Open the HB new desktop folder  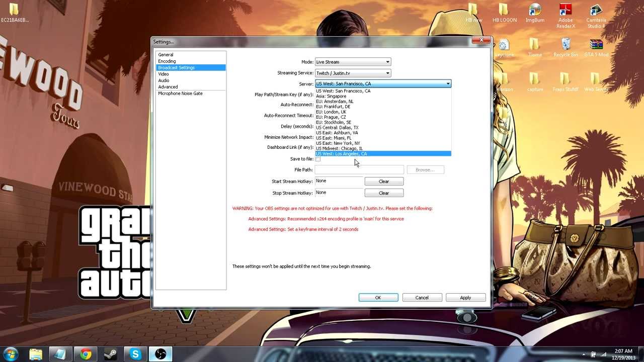(473, 13)
